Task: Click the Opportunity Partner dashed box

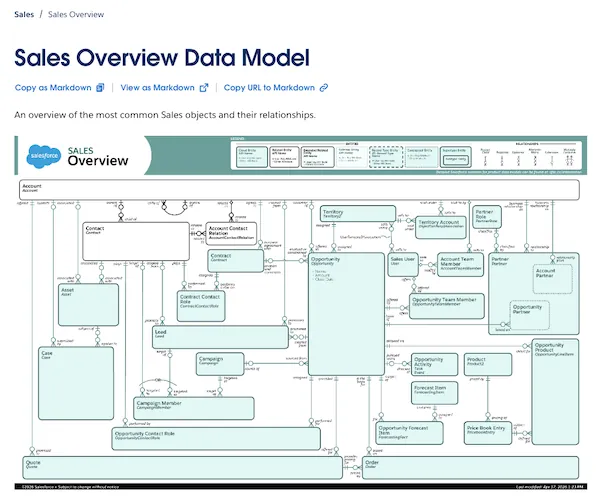Action: (529, 315)
